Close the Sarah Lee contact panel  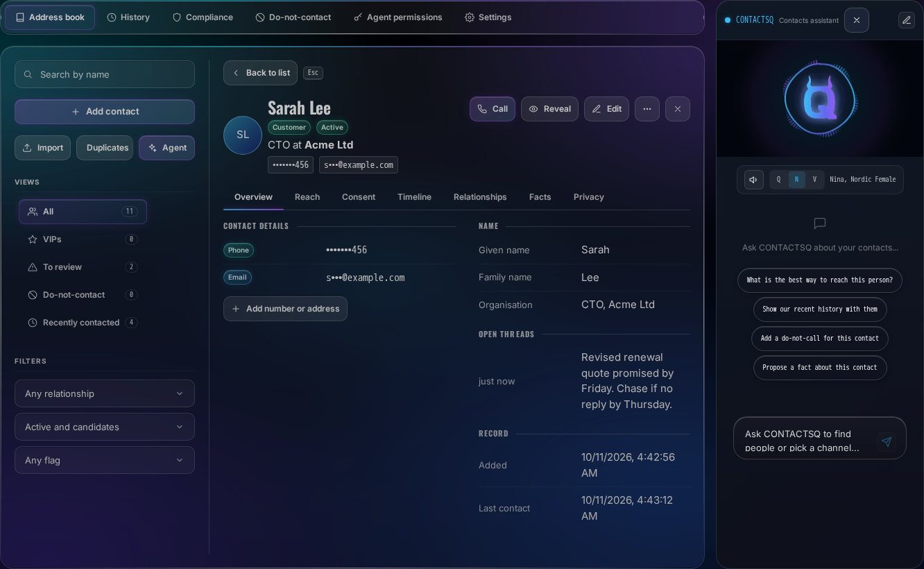pos(678,109)
